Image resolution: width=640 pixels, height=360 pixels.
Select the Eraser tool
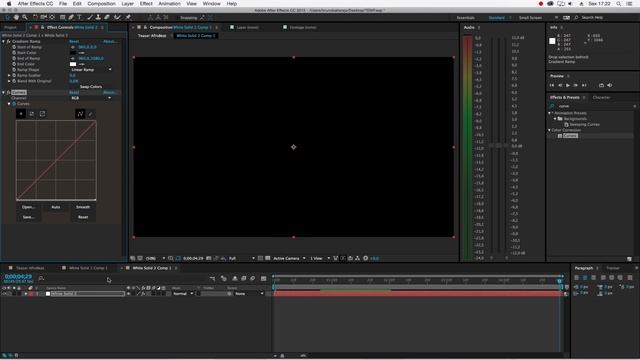point(107,18)
